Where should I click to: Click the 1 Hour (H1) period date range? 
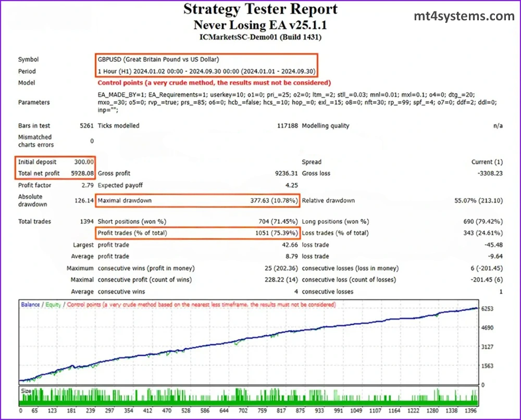pos(206,71)
